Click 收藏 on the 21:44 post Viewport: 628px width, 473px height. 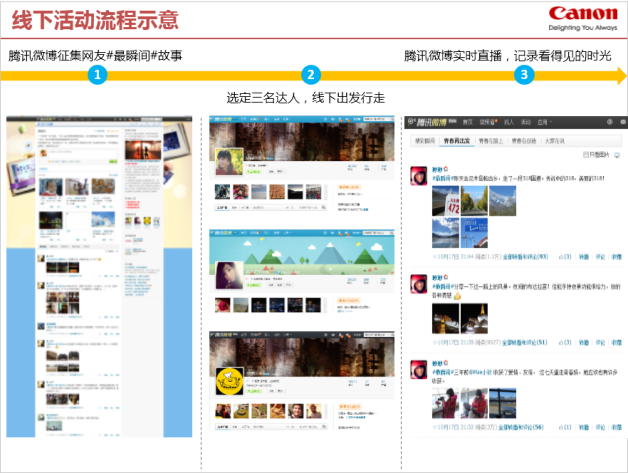617,257
